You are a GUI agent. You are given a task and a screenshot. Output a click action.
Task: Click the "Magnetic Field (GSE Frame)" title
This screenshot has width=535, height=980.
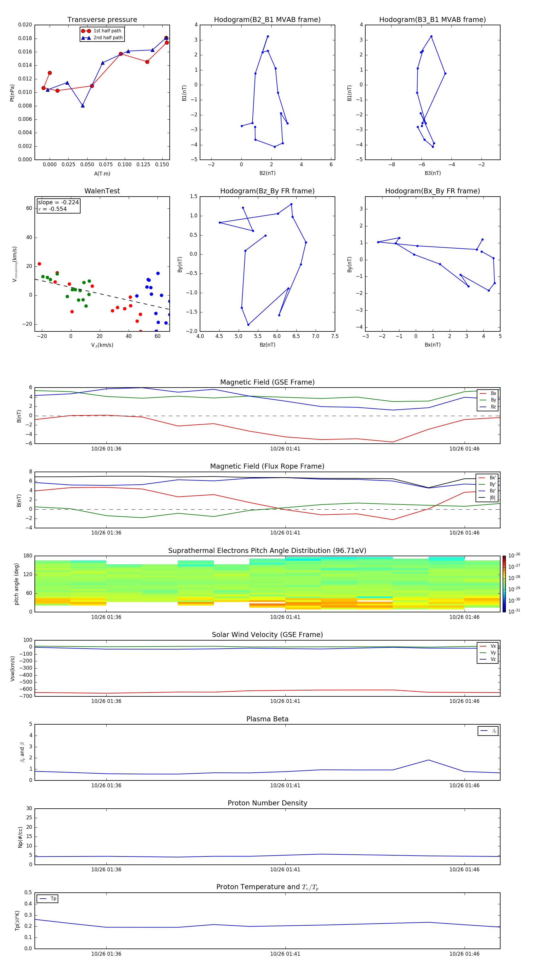(x=267, y=382)
